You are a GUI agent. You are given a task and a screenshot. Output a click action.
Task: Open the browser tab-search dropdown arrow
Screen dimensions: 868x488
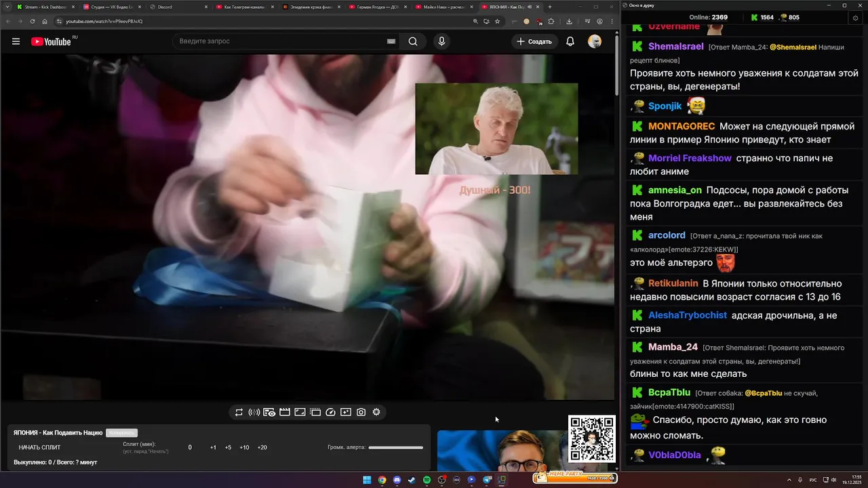[6, 7]
